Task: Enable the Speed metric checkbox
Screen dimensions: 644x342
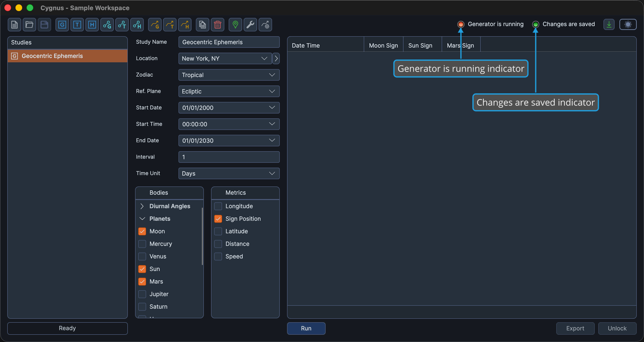Action: click(218, 256)
